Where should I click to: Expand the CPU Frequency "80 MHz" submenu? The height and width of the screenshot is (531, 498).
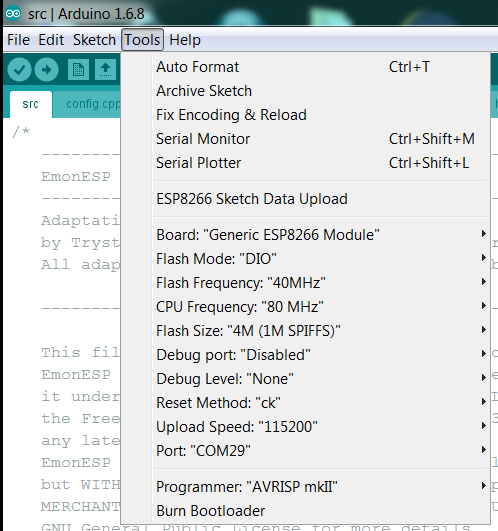[x=305, y=307]
